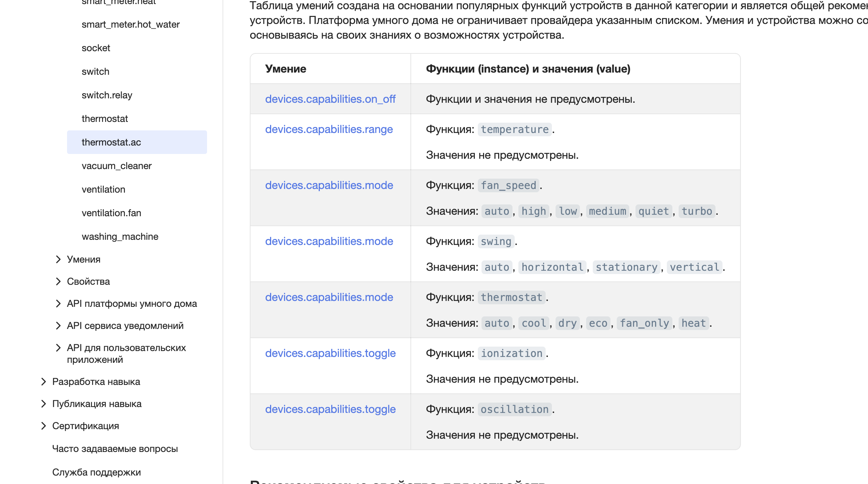Select smart_meter.hot_water sidebar item
Image resolution: width=868 pixels, height=484 pixels.
tap(130, 24)
